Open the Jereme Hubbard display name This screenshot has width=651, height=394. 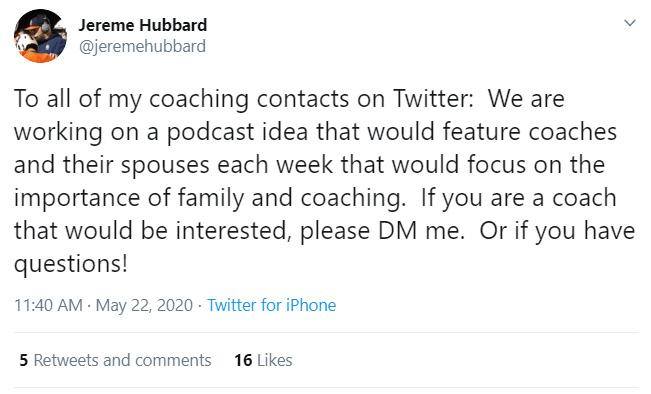[143, 25]
